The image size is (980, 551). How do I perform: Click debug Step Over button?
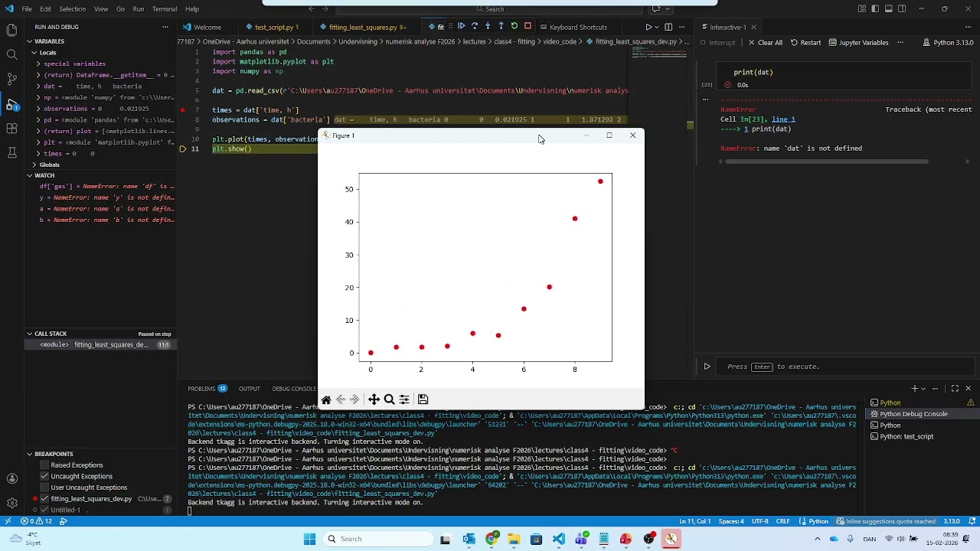click(475, 27)
